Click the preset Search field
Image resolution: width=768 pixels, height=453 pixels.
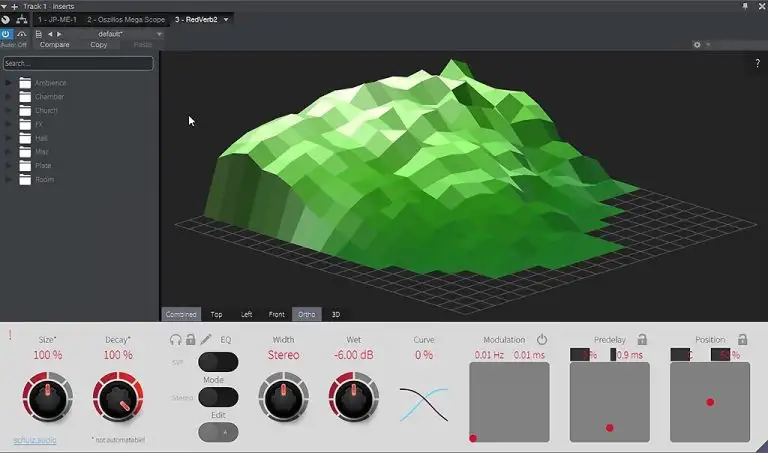[78, 63]
